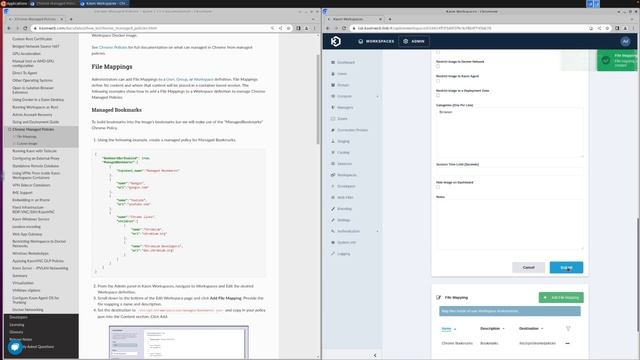Toggle Restrict Image to Kasm Agent checkbox
This screenshot has width=640, height=360.
point(438,81)
